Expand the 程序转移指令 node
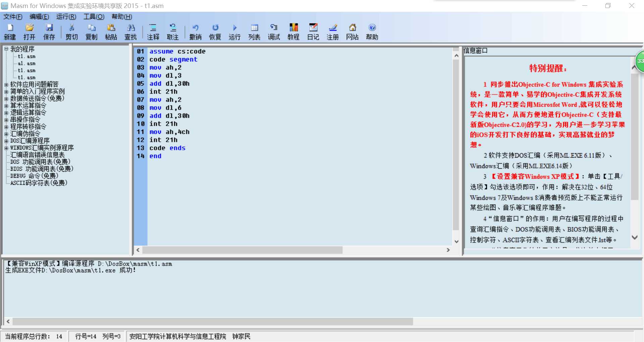This screenshot has width=644, height=342. pos(6,127)
